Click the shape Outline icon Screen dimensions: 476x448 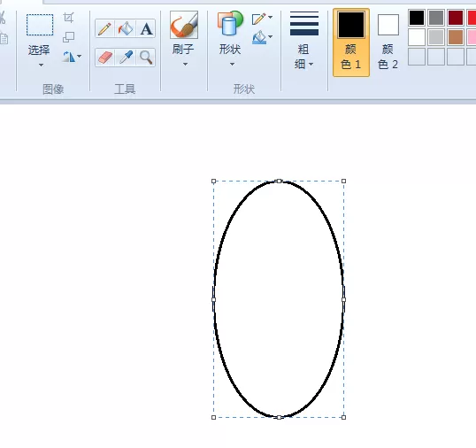(x=259, y=19)
